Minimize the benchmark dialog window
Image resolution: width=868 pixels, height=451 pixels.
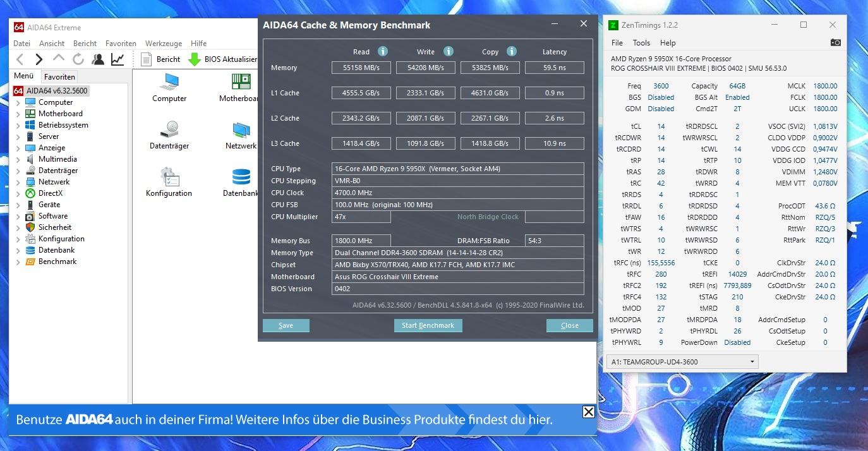pyautogui.click(x=555, y=24)
